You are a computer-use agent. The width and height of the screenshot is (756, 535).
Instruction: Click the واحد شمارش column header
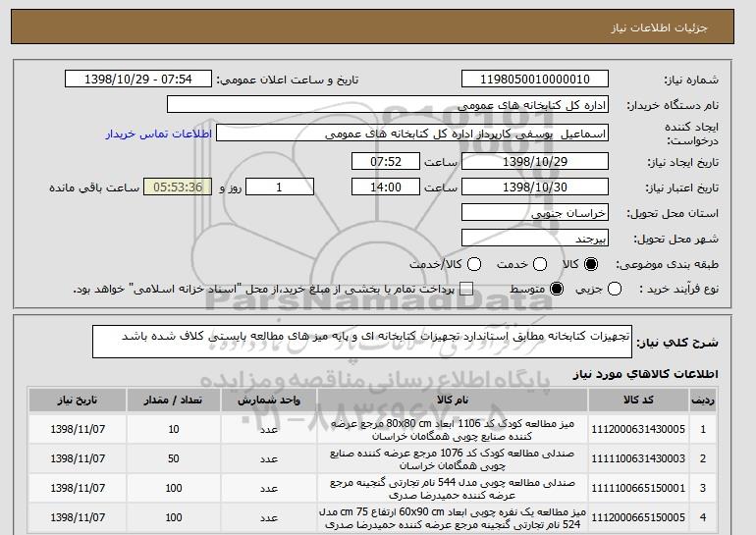pos(269,401)
